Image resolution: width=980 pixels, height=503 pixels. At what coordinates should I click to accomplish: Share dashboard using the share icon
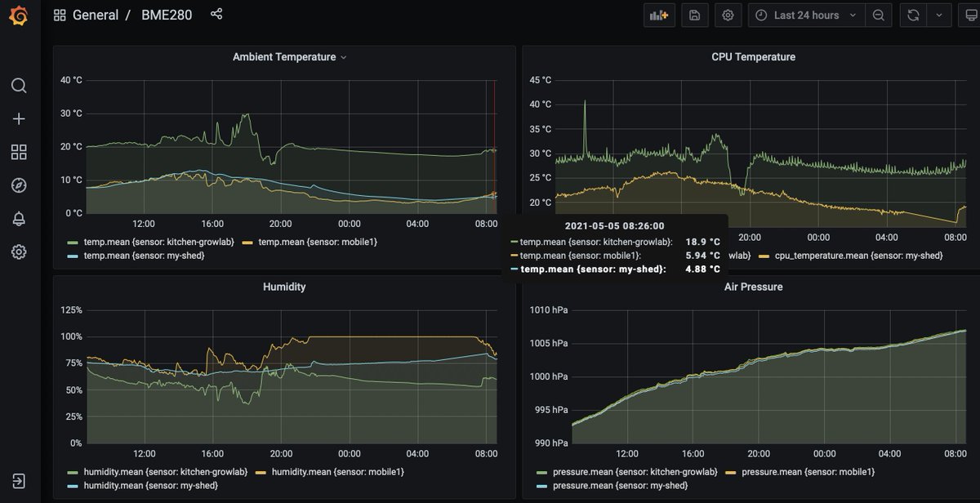216,15
